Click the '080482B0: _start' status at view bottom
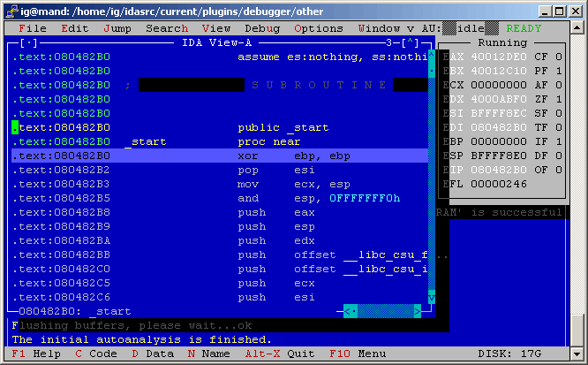588x365 pixels. 75,312
